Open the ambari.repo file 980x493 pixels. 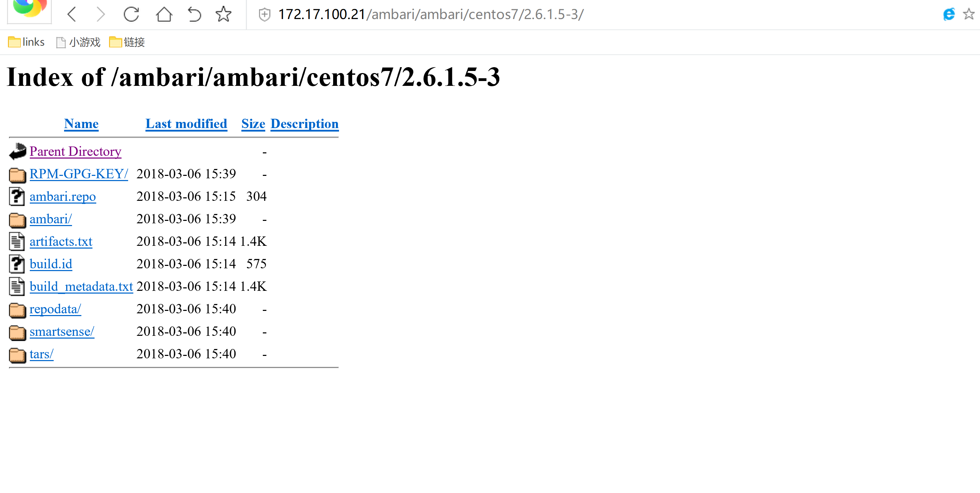62,196
